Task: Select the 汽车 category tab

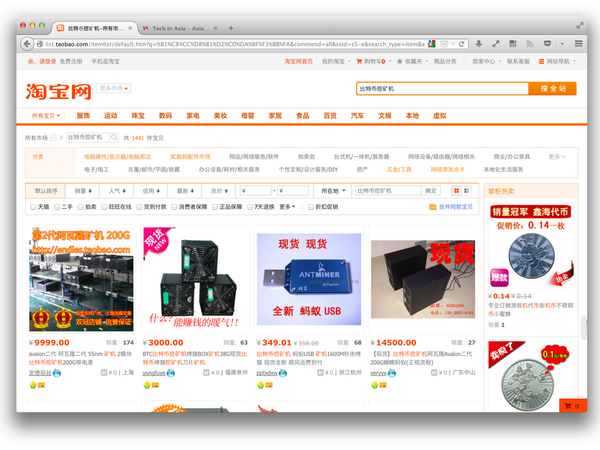Action: point(357,116)
